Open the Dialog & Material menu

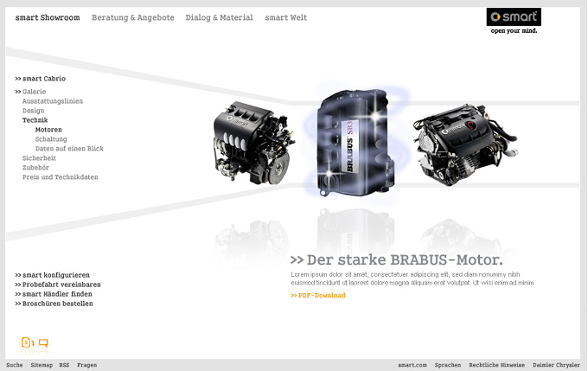[x=220, y=17]
